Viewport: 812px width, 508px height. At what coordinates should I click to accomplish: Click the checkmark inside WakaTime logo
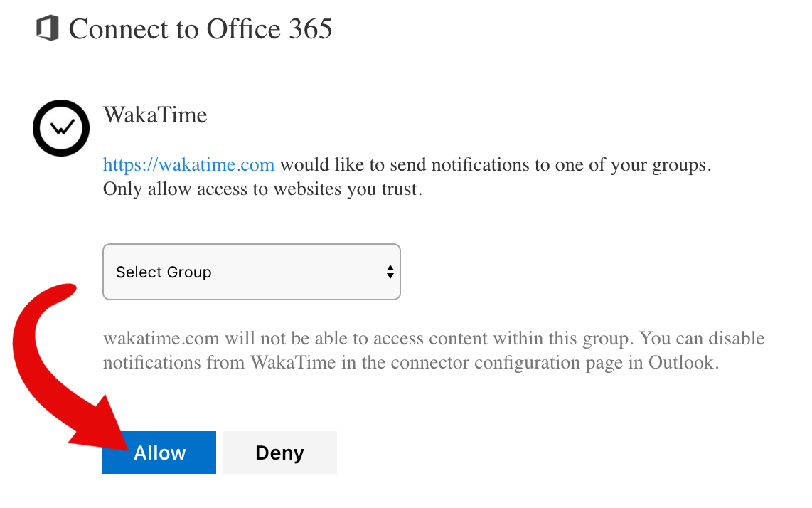pyautogui.click(x=62, y=127)
